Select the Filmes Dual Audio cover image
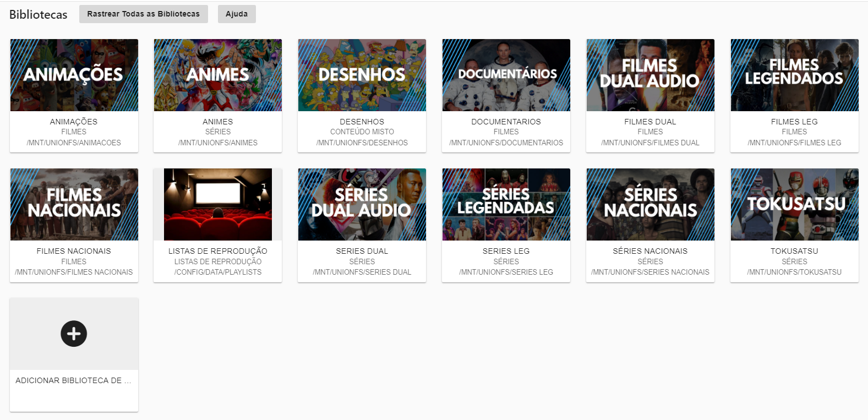Screen dimensions: 868x420 point(651,75)
